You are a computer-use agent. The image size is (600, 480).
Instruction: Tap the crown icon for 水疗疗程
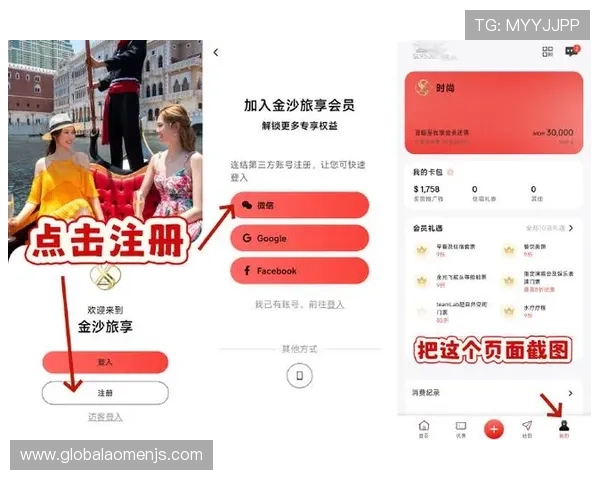(509, 311)
